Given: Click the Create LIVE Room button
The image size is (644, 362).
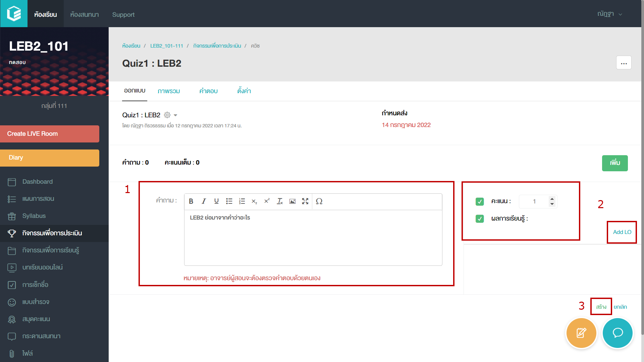Looking at the screenshot, I should [x=50, y=134].
